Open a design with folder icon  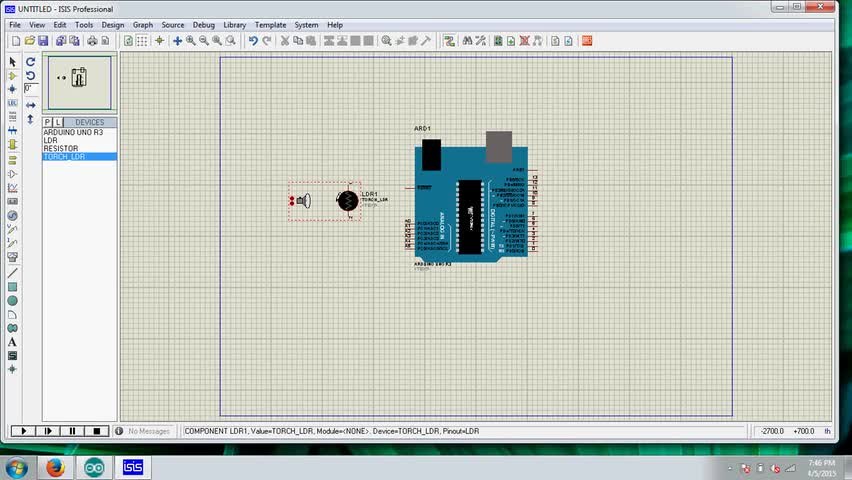coord(29,41)
